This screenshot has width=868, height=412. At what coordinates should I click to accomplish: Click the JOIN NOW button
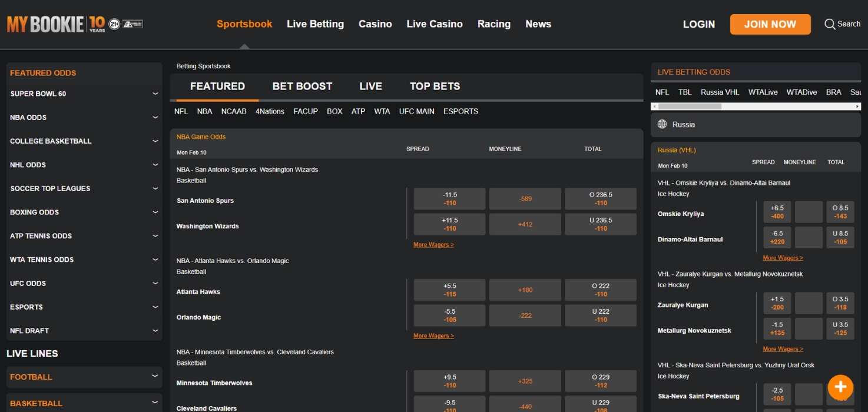click(x=770, y=24)
